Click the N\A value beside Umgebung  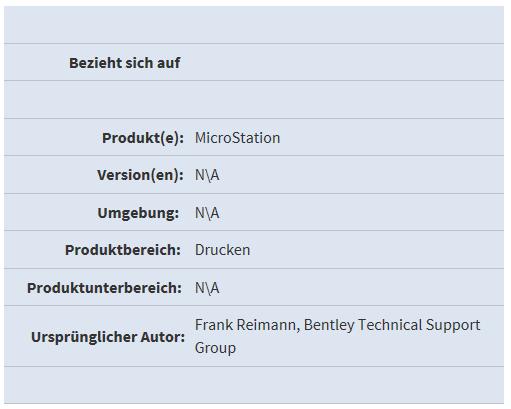[x=207, y=213]
